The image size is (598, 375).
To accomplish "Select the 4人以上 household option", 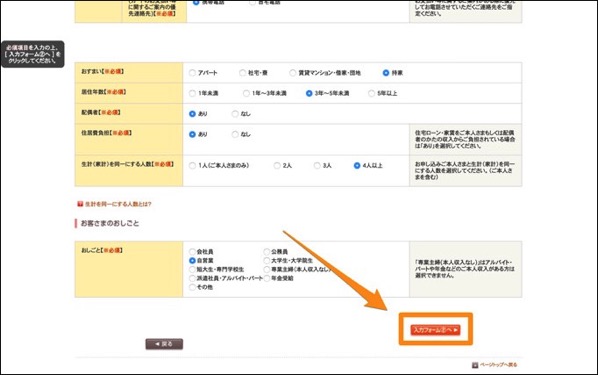I will coord(357,166).
